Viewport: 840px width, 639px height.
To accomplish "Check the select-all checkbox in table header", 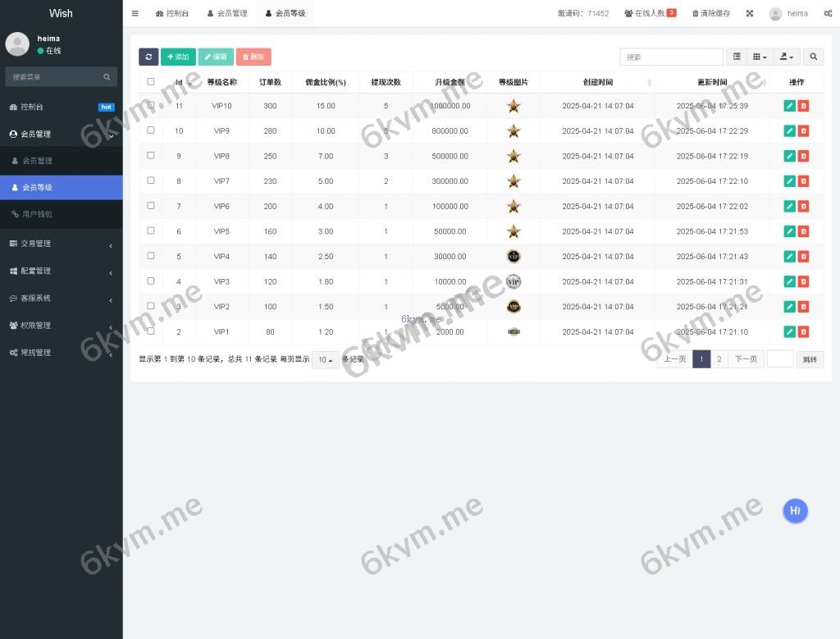I will [151, 82].
